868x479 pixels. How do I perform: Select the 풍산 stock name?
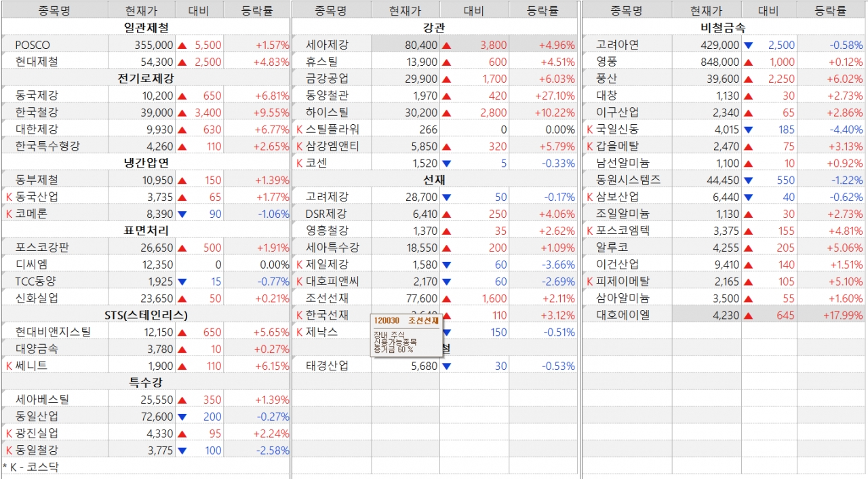607,79
